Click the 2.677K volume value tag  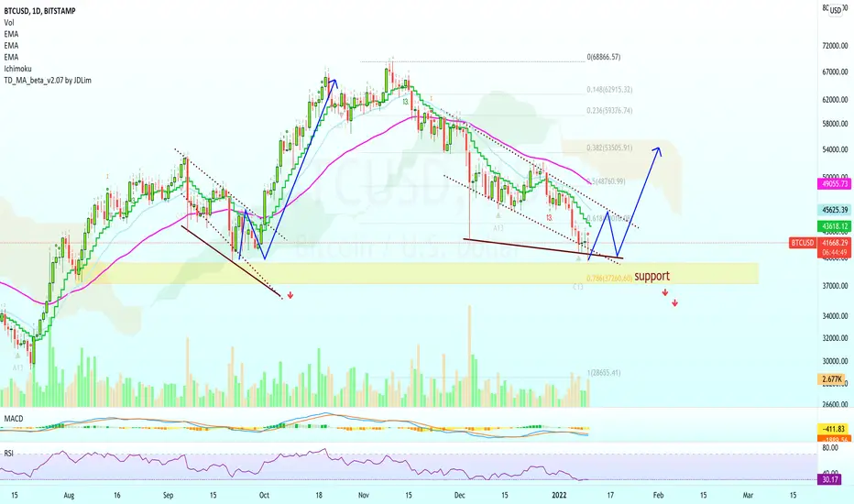point(832,379)
